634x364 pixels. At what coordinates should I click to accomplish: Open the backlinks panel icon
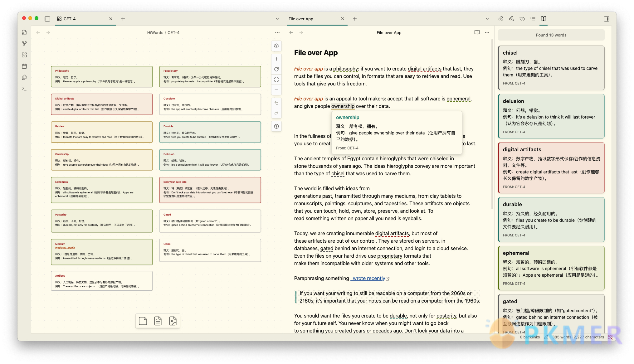tap(501, 19)
